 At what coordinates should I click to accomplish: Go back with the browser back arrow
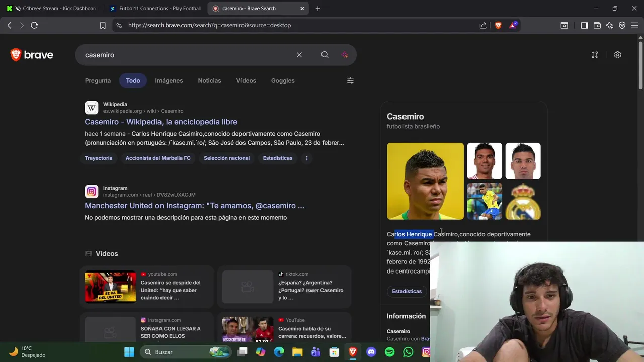[x=9, y=25]
